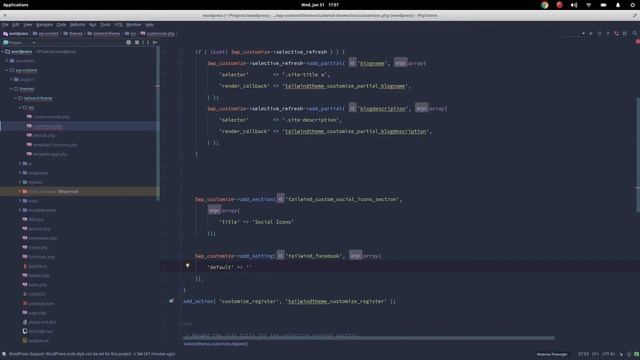The height and width of the screenshot is (360, 640).
Task: Locate current file in Project panel
Action: tap(129, 42)
